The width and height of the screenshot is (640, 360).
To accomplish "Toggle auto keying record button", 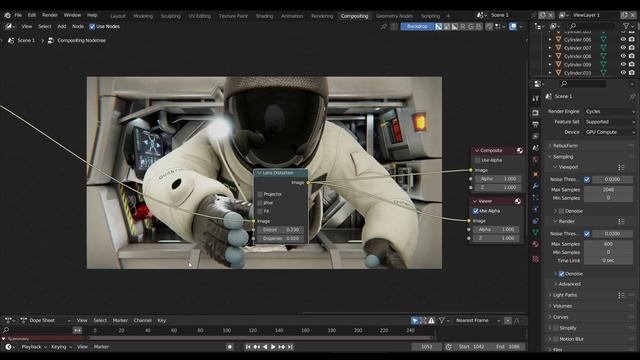I will [230, 347].
